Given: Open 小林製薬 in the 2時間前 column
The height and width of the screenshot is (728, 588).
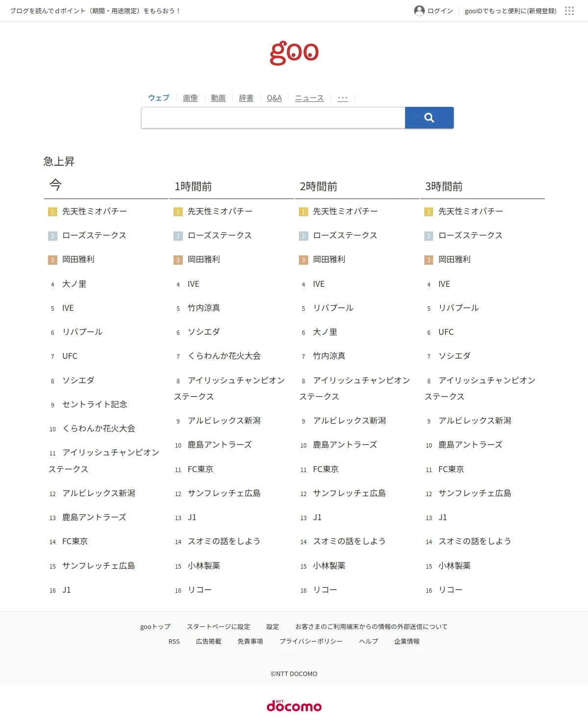Looking at the screenshot, I should (x=329, y=566).
